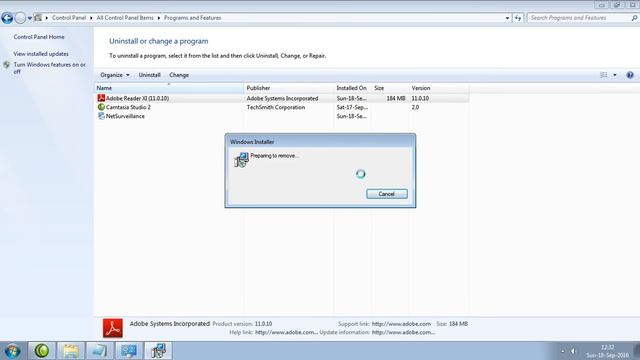Open Update information link in details pane
640x360 pixels.
(403, 332)
